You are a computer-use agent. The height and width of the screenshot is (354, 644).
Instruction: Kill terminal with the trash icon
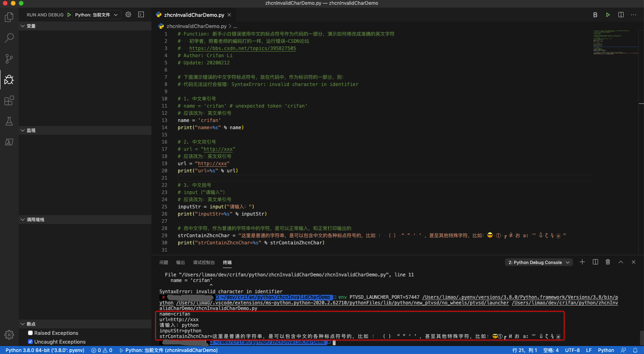click(x=608, y=262)
